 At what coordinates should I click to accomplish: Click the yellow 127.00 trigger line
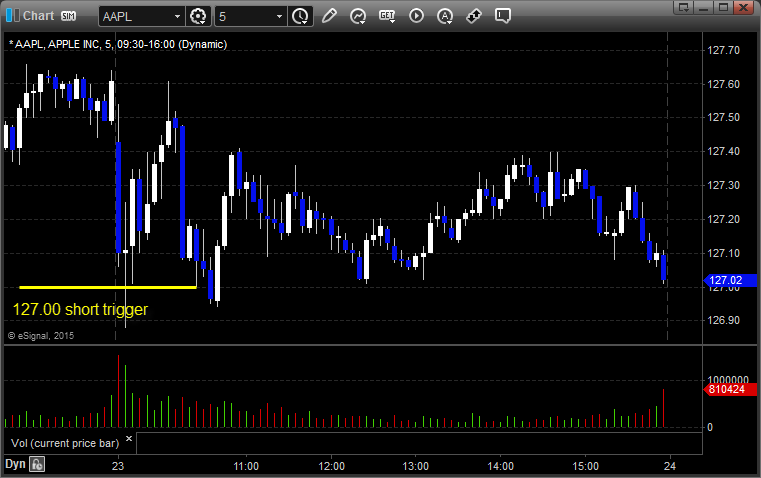(108, 287)
